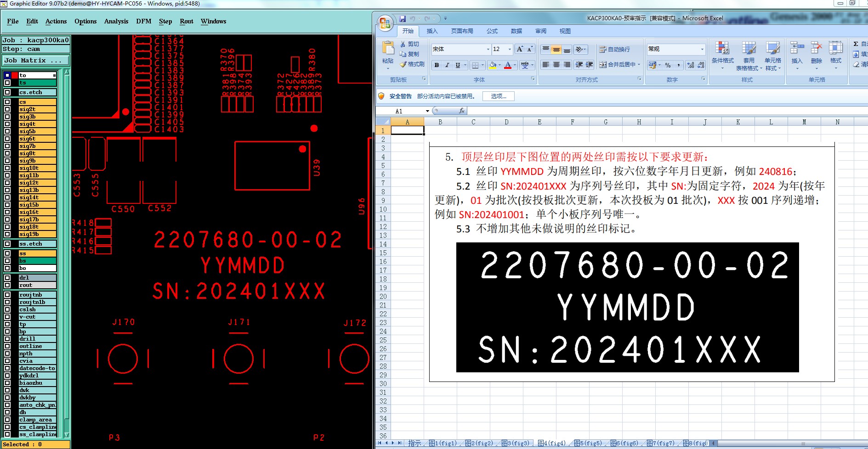Open the Analysis menu in Graphic Editor

point(116,21)
